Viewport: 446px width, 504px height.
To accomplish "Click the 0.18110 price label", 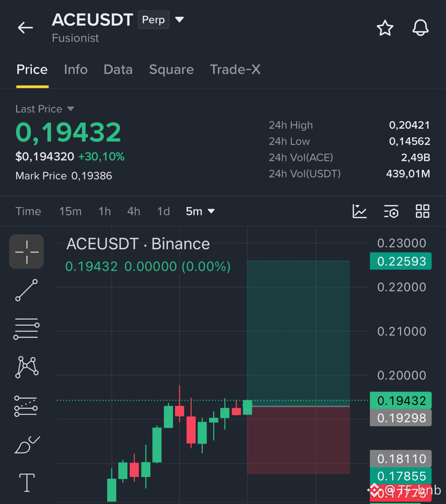I will click(x=401, y=459).
